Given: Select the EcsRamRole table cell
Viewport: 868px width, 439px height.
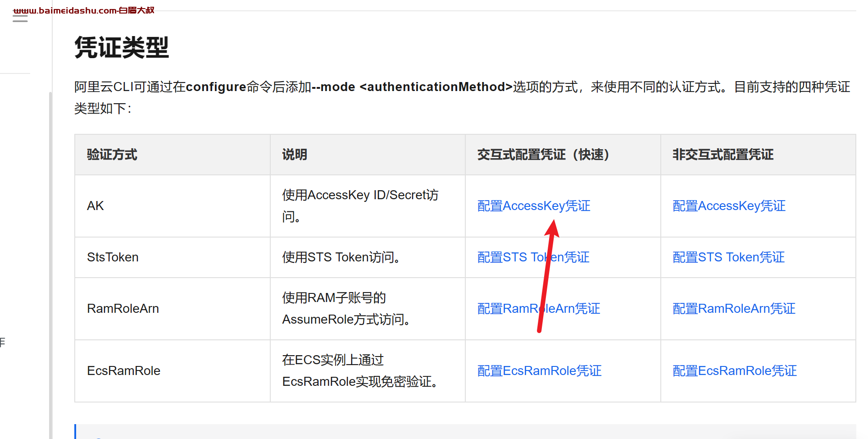Looking at the screenshot, I should tap(173, 371).
